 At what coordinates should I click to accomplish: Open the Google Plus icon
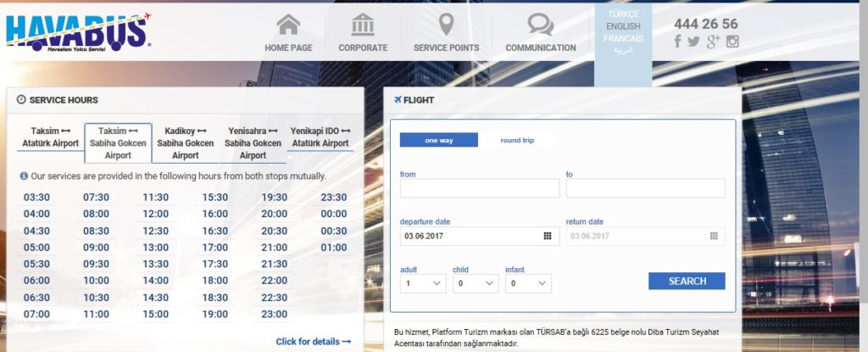click(x=713, y=42)
